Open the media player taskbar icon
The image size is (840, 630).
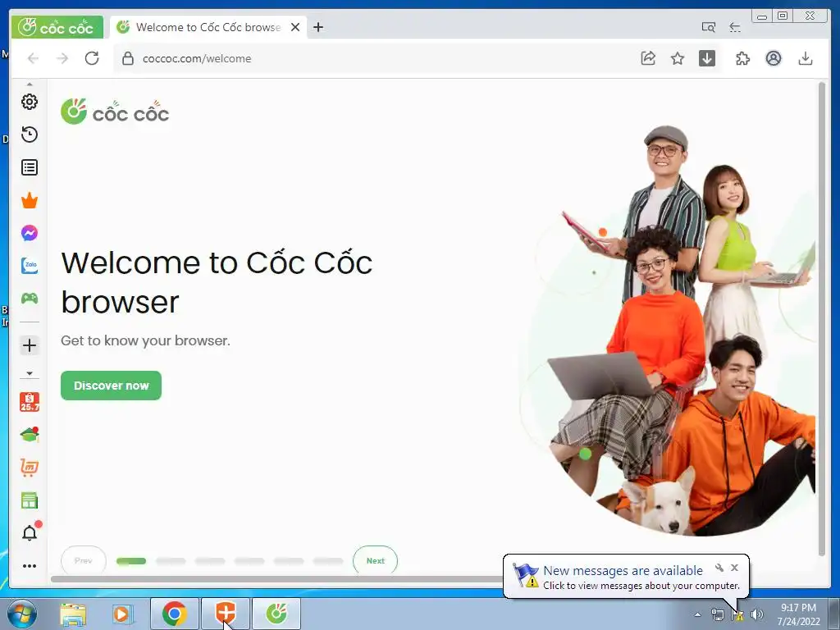pyautogui.click(x=123, y=614)
